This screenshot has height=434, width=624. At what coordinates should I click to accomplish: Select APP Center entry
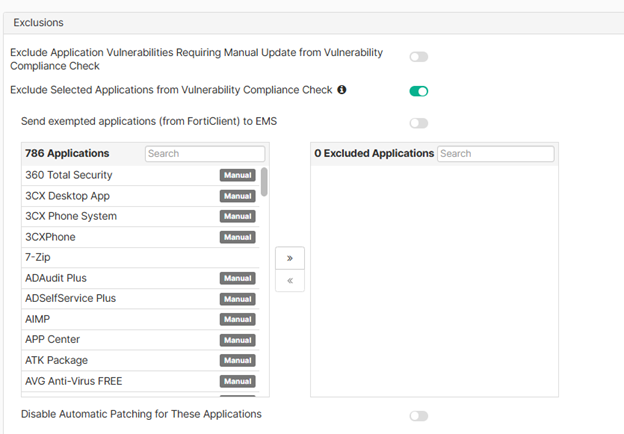pos(140,340)
